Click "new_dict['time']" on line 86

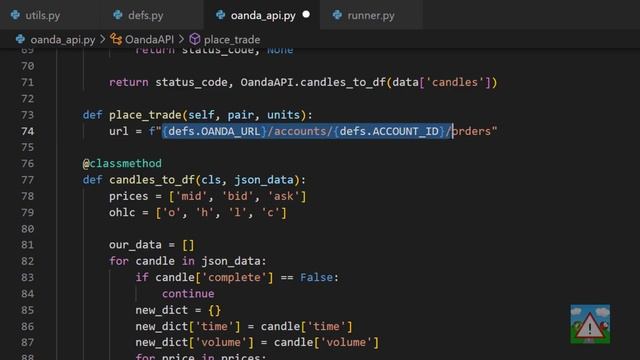[x=188, y=327]
